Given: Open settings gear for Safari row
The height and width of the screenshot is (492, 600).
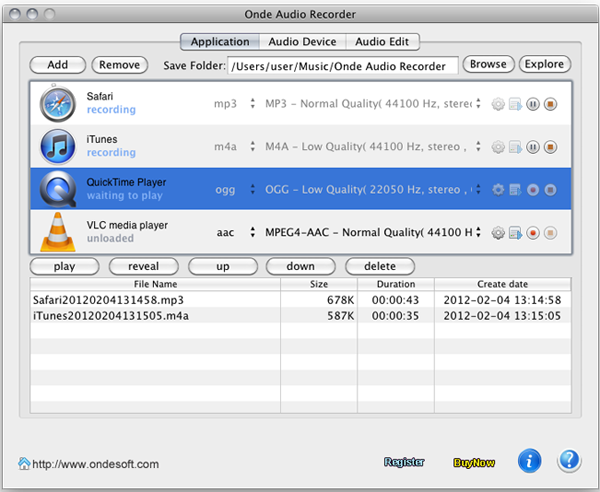Looking at the screenshot, I should pos(498,104).
